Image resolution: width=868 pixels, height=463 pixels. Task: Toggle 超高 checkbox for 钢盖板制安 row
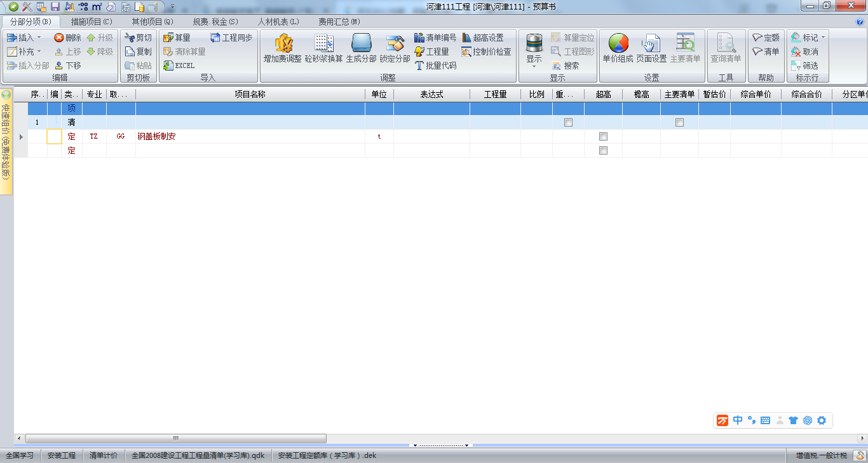click(603, 137)
